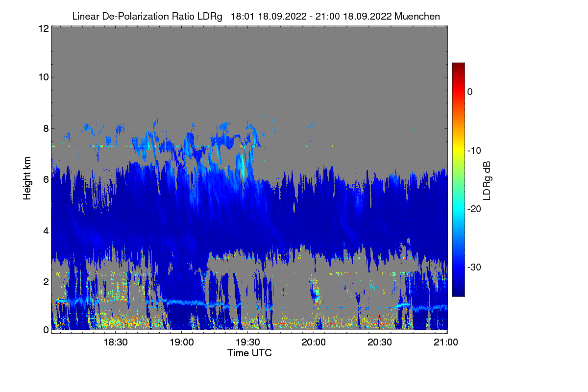588x392 pixels.
Task: Click the '21:00' time axis label
Action: point(446,342)
